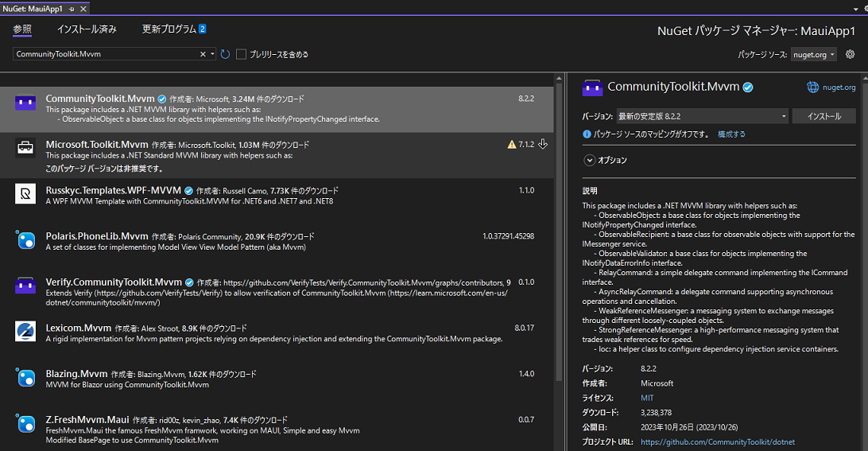Click verified badge beside CommunityToolkit.Mvvm in list
The image size is (868, 451).
click(161, 99)
